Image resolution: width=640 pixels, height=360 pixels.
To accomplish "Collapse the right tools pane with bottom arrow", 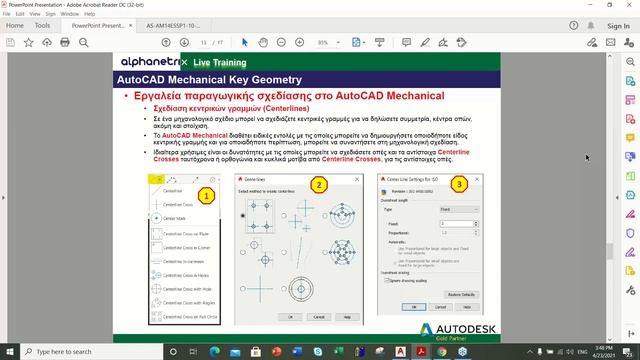I will (631, 333).
